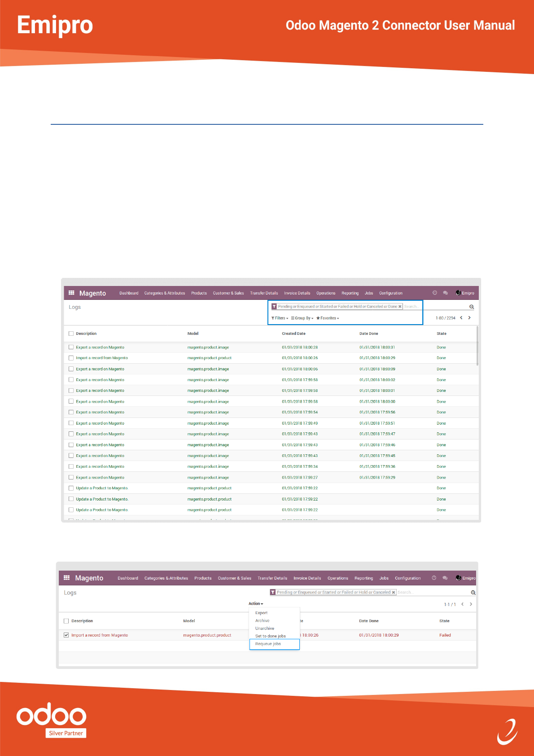This screenshot has width=534, height=756.
Task: Open 'Invoice Details' menu in upper screenshot
Action: (x=297, y=293)
